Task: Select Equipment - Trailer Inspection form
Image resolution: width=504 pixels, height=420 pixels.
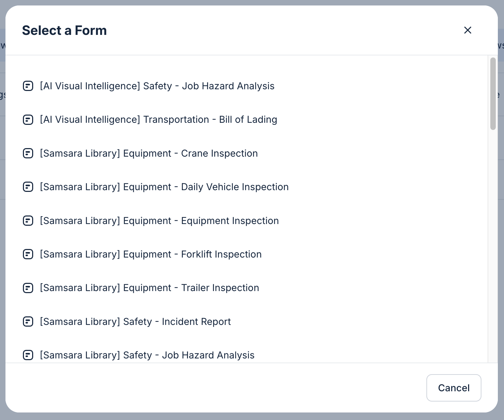Action: 149,288
